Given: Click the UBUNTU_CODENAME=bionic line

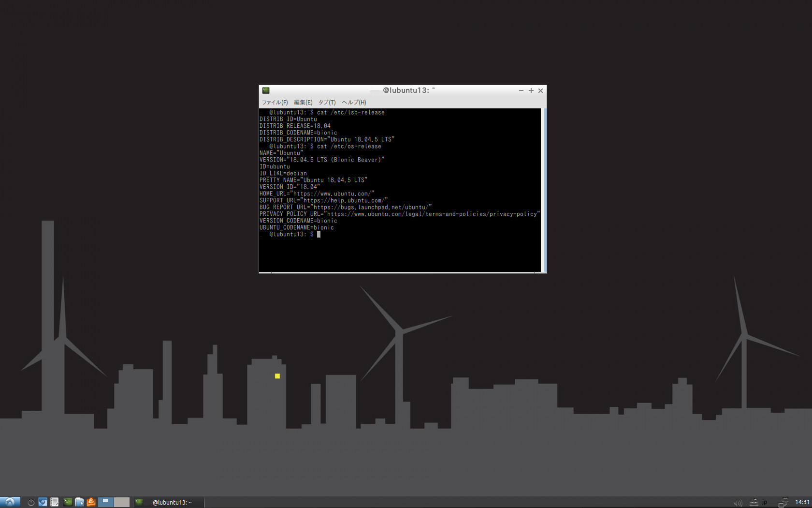Looking at the screenshot, I should tap(297, 227).
